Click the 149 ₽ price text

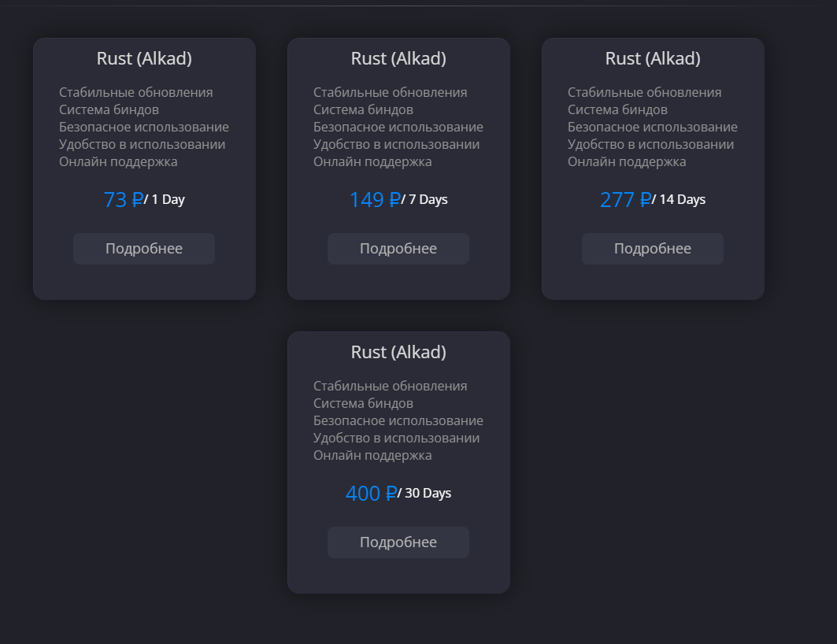coord(375,200)
